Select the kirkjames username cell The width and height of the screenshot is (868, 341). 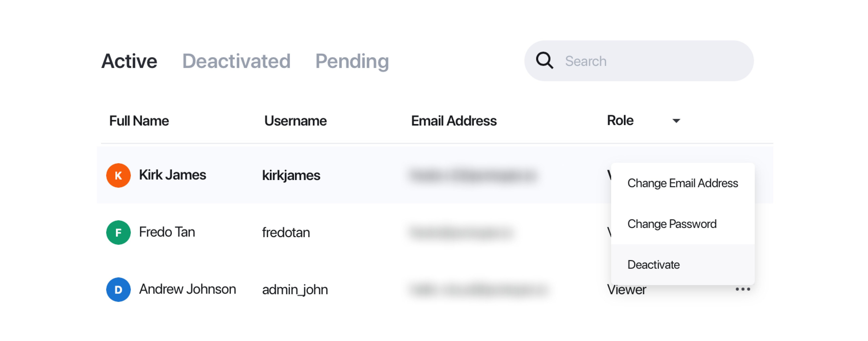(x=291, y=175)
